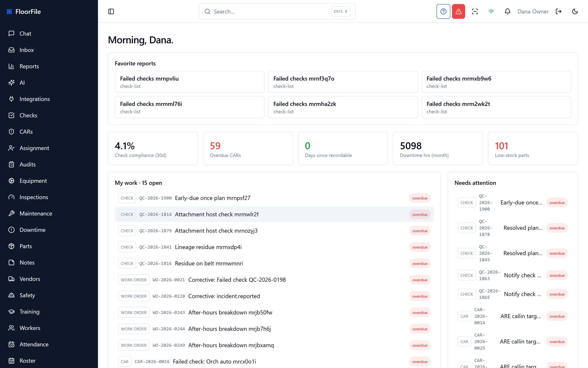The height and width of the screenshot is (368, 588).
Task: Click the scan barcode icon
Action: pyautogui.click(x=475, y=11)
